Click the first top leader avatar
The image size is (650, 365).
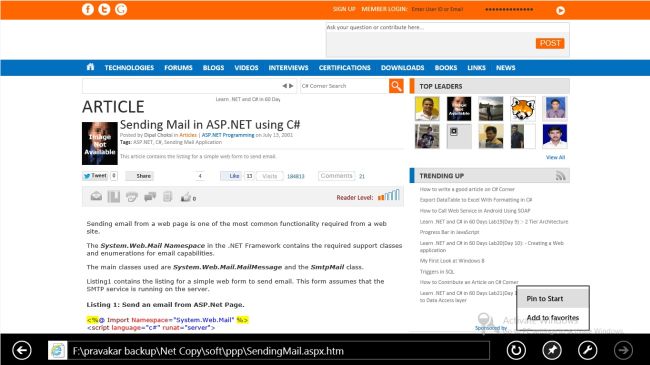427,109
